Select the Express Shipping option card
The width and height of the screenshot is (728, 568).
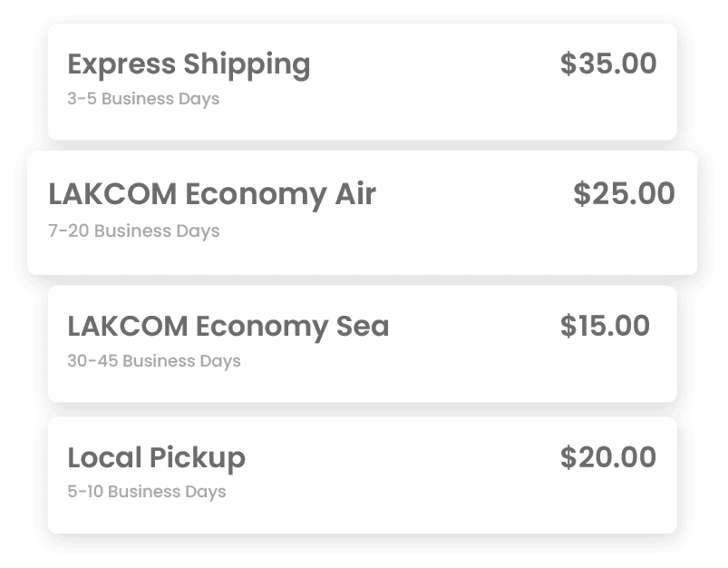click(362, 82)
